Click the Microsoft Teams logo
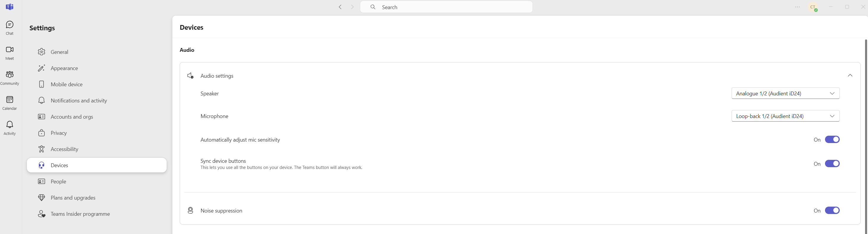The width and height of the screenshot is (868, 234). point(10,7)
